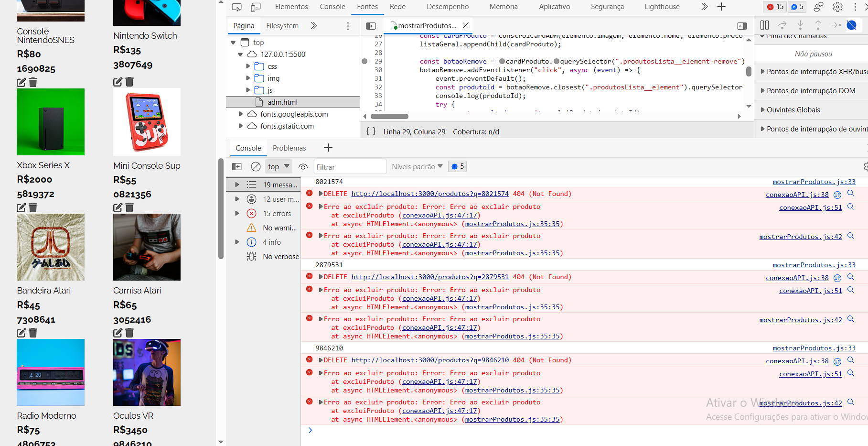Edit Xbox Series X product pencil icon

pyautogui.click(x=21, y=207)
